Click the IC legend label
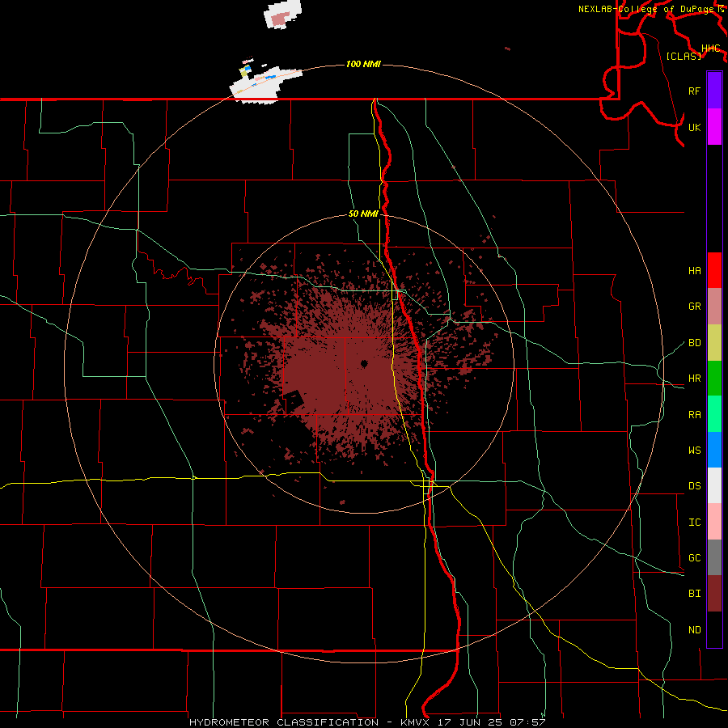The width and height of the screenshot is (728, 728). click(694, 523)
